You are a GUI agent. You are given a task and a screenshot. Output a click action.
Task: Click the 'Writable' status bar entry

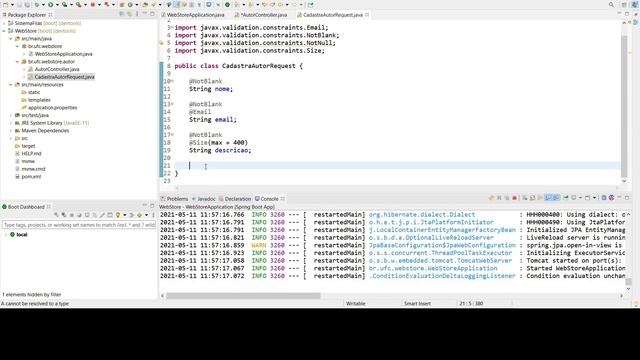[356, 304]
